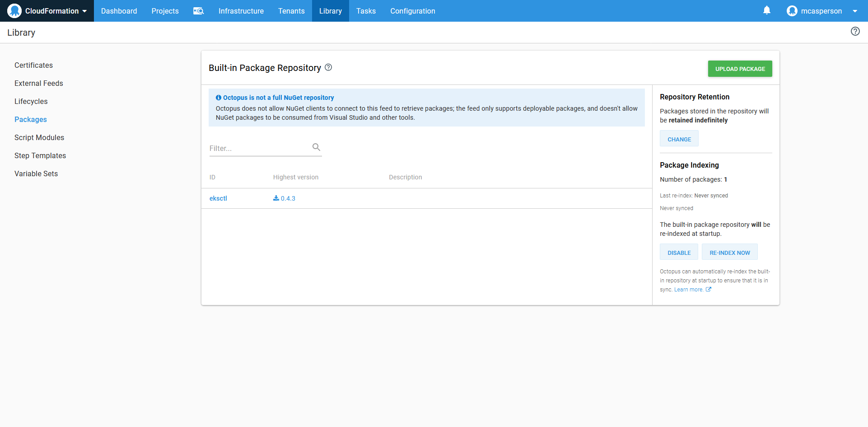
Task: Expand the CloudFormation space switcher
Action: [84, 11]
